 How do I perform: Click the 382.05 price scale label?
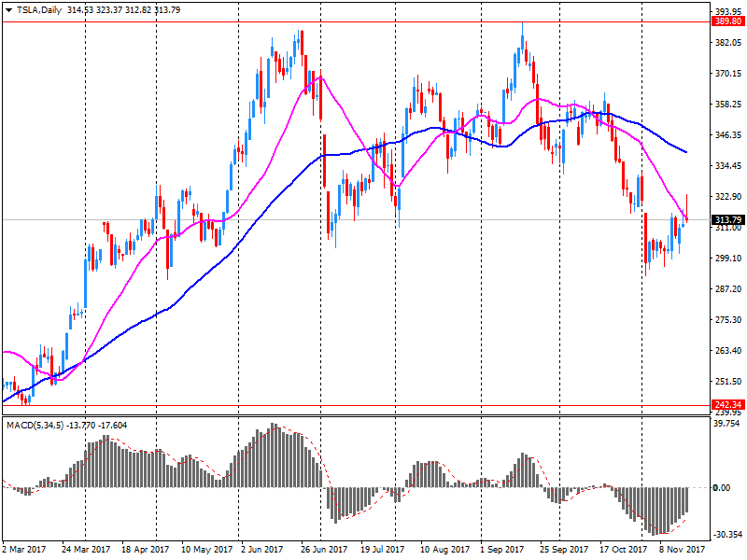coord(728,42)
